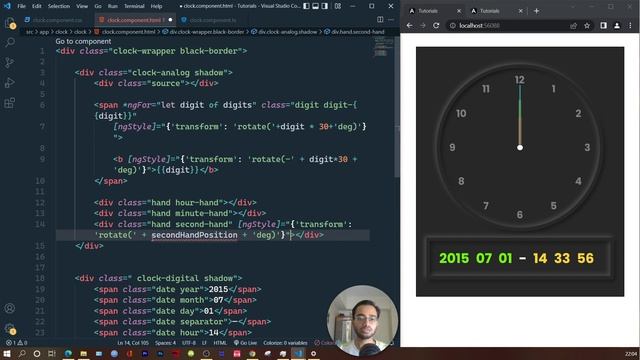Open the Run menu

click(x=113, y=6)
